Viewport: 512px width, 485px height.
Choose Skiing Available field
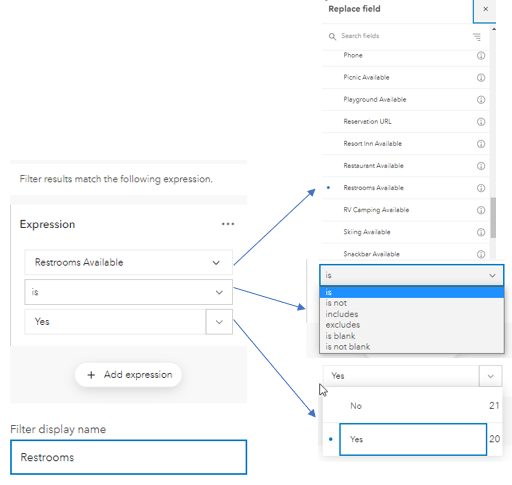(x=406, y=232)
